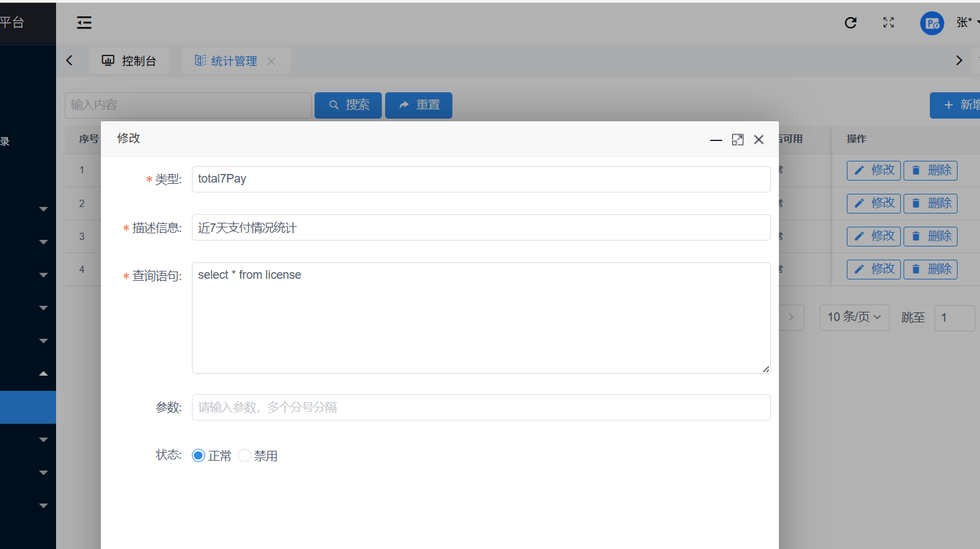The image size is (980, 549).
Task: Collapse the expanded sidebar menu group
Action: (x=44, y=374)
